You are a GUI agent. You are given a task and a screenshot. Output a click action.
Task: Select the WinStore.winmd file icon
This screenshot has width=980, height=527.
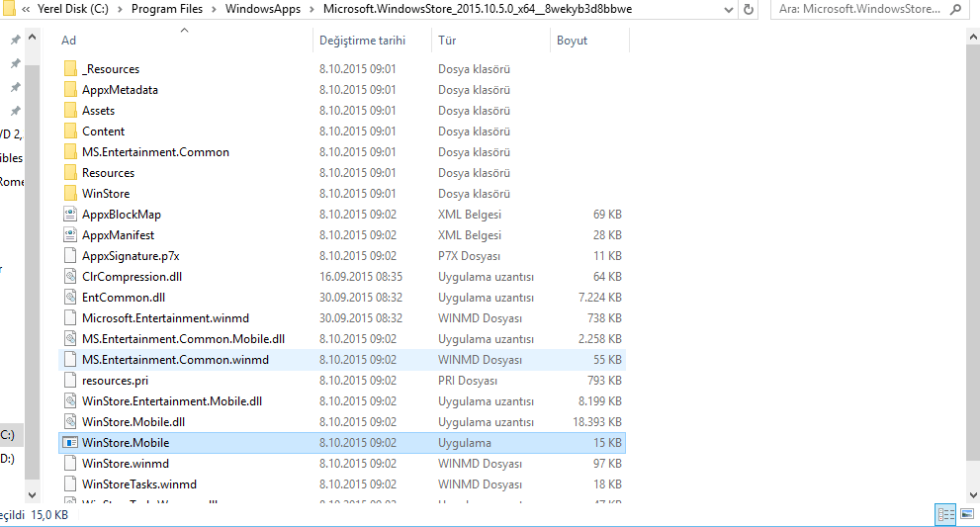pos(70,464)
